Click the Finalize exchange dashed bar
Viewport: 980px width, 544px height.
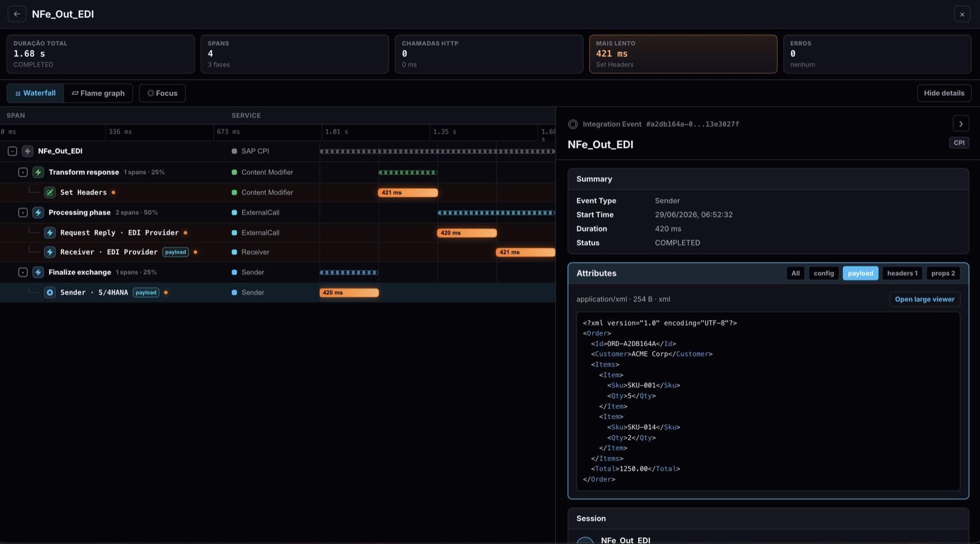349,272
